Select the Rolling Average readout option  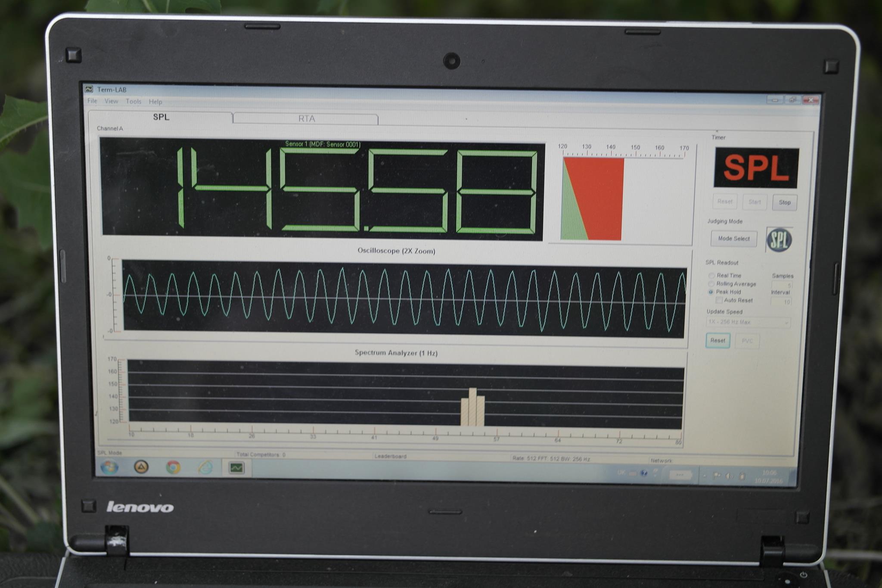tap(711, 283)
